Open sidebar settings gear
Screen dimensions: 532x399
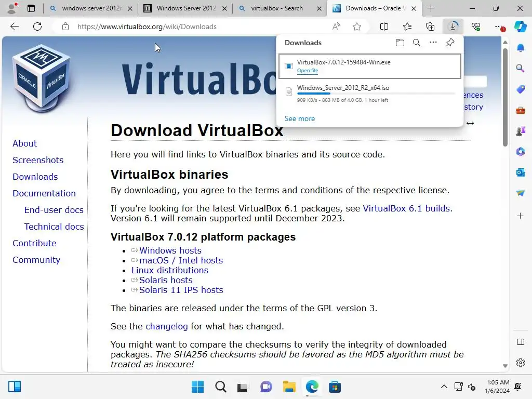tap(521, 363)
